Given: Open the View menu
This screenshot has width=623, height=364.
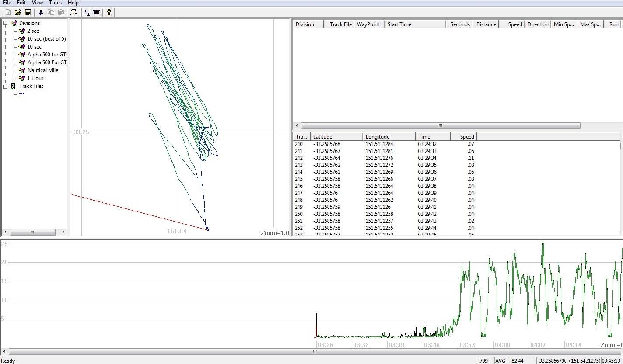Looking at the screenshot, I should point(37,3).
